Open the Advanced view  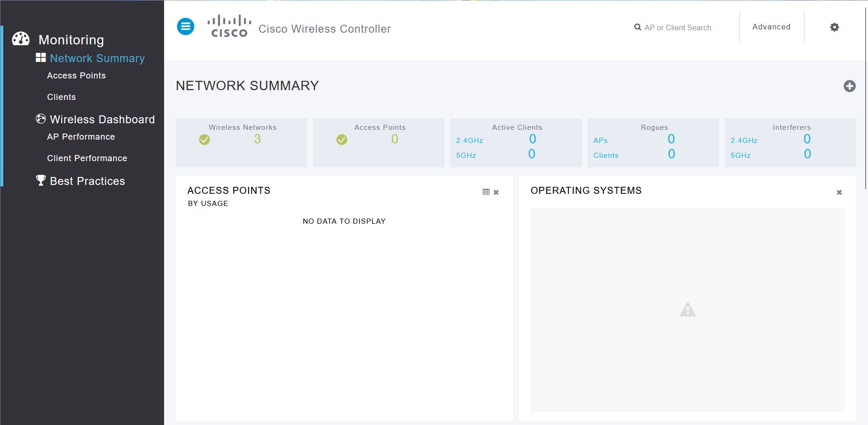(x=771, y=27)
